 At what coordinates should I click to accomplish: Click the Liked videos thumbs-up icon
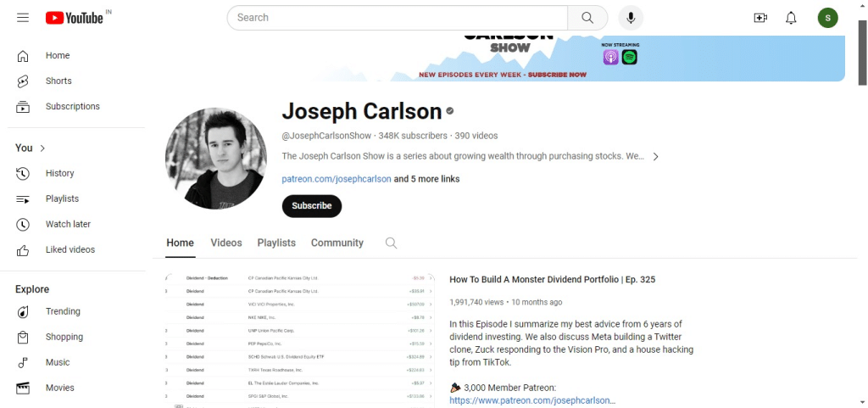coord(23,249)
